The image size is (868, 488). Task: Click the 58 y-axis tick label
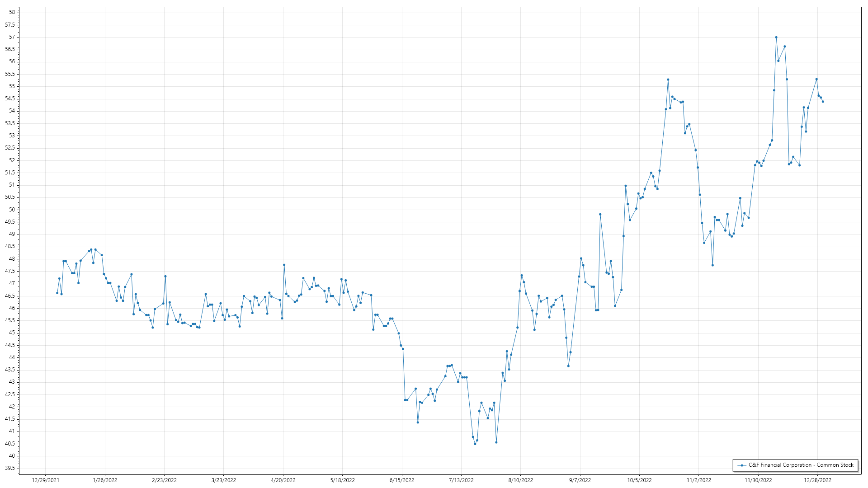[12, 12]
